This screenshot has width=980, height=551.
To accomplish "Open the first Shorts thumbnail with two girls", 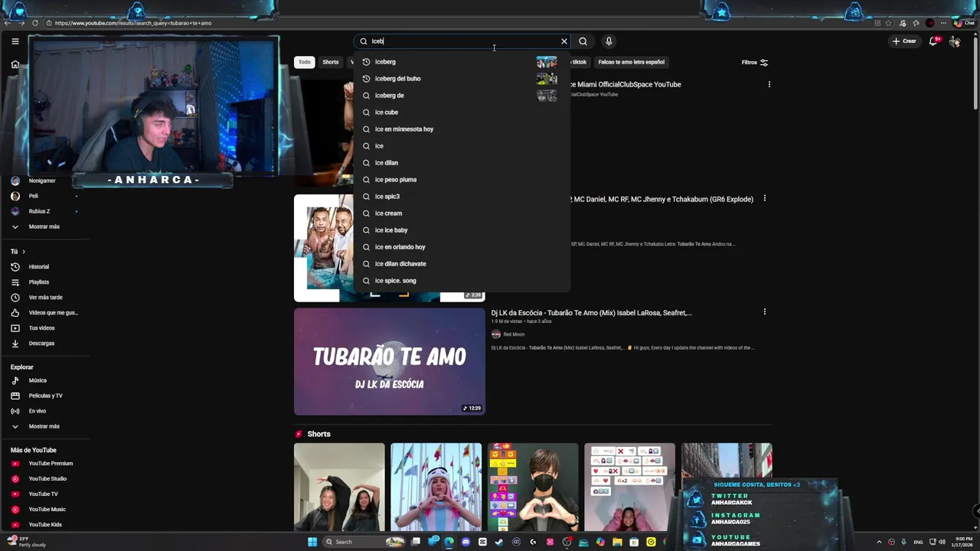I will pos(339,487).
